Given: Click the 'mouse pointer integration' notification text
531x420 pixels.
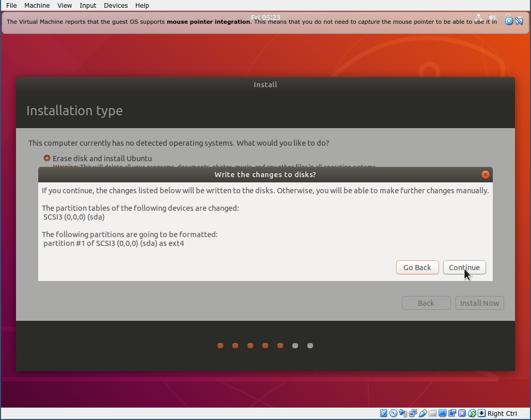Looking at the screenshot, I should (208, 22).
